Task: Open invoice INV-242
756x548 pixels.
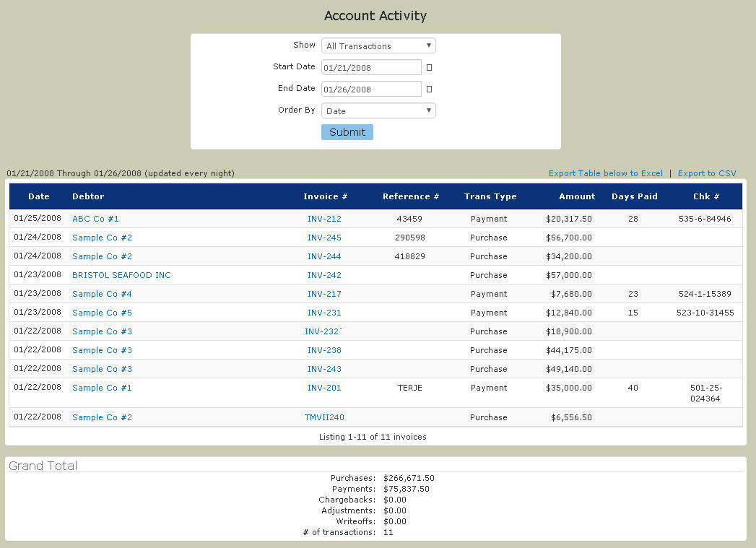Action: click(x=324, y=275)
